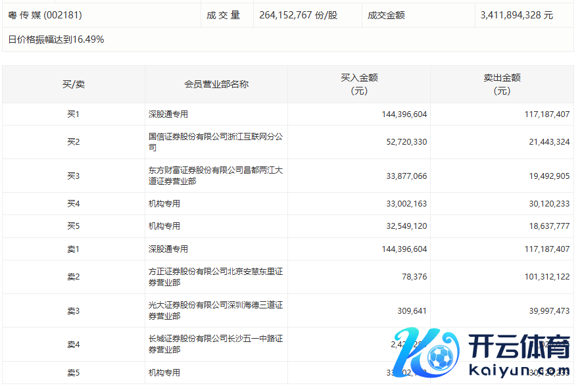The width and height of the screenshot is (580, 392).
Task: Click the 买/卖 column header
Action: [74, 84]
